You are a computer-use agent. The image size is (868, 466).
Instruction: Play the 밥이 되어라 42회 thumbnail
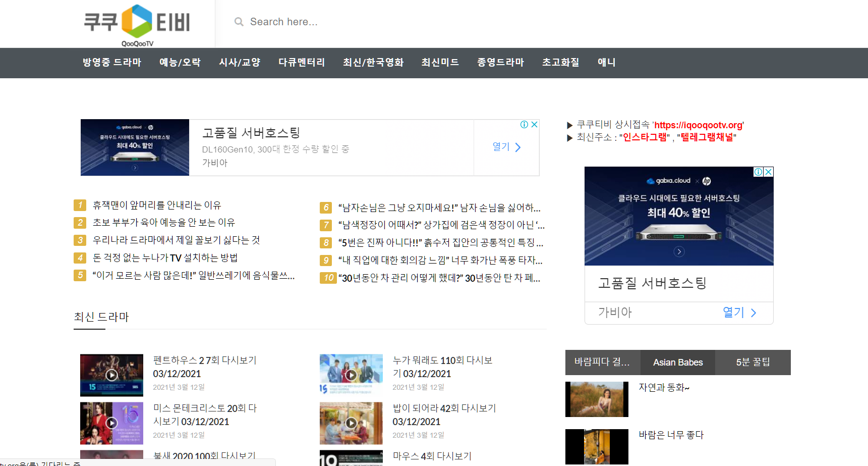[x=351, y=423]
